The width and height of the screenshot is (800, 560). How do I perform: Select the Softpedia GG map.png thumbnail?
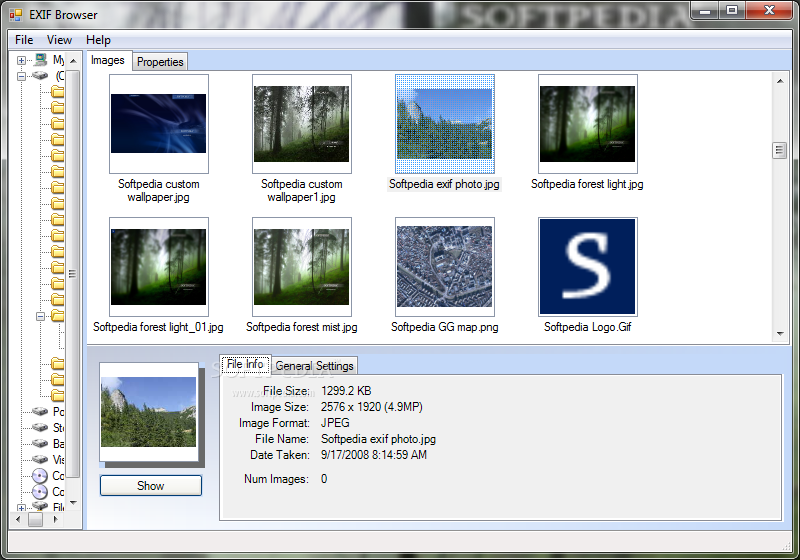point(444,267)
